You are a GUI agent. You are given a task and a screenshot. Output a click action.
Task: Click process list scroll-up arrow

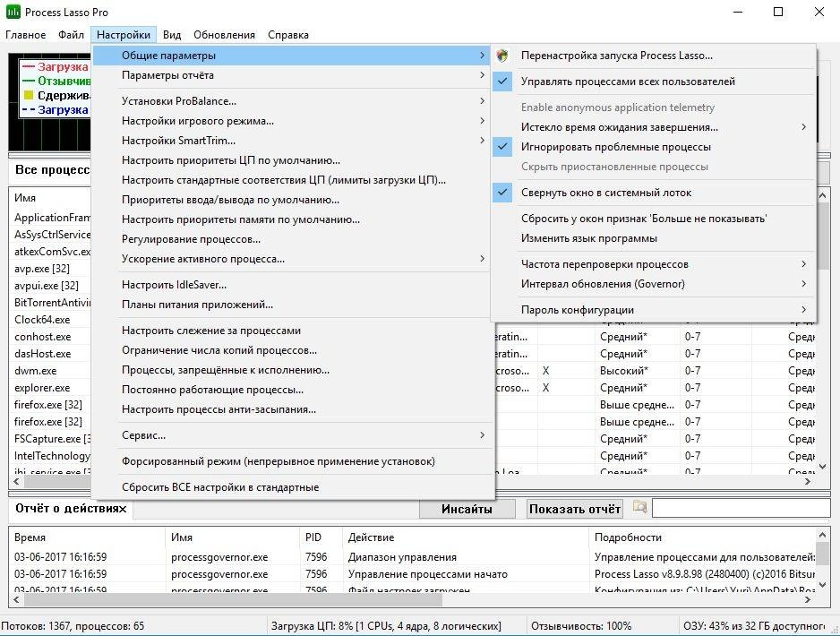click(x=822, y=196)
